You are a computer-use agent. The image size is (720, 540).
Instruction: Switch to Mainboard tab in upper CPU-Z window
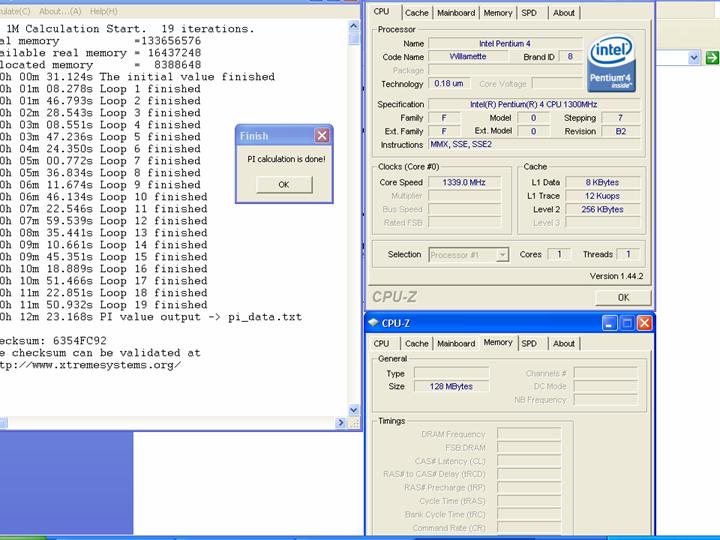456,13
